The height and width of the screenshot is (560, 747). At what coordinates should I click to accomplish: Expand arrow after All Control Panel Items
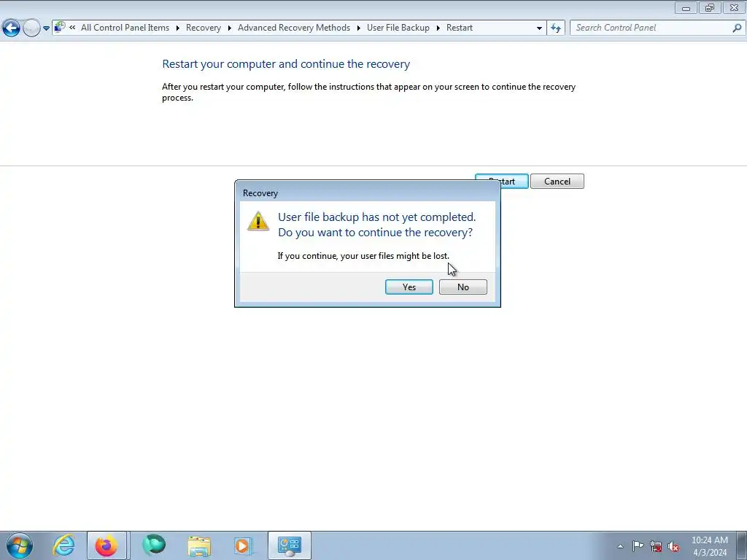pyautogui.click(x=178, y=28)
